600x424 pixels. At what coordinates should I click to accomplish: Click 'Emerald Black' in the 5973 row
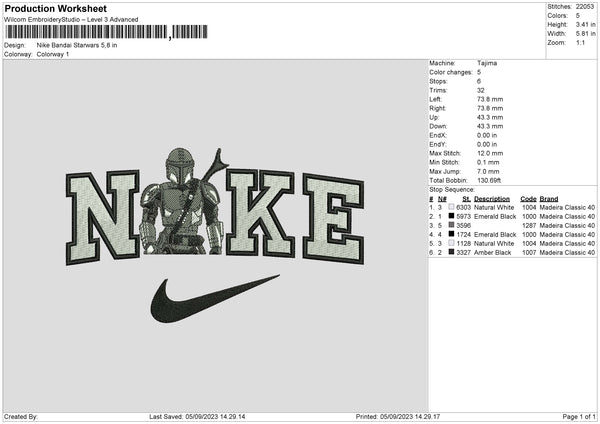click(495, 217)
